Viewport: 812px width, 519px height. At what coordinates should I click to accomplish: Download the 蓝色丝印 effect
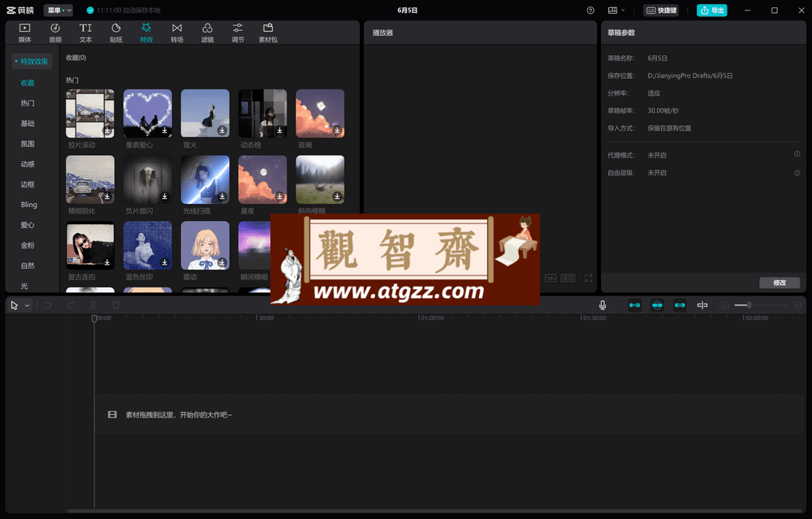point(165,262)
